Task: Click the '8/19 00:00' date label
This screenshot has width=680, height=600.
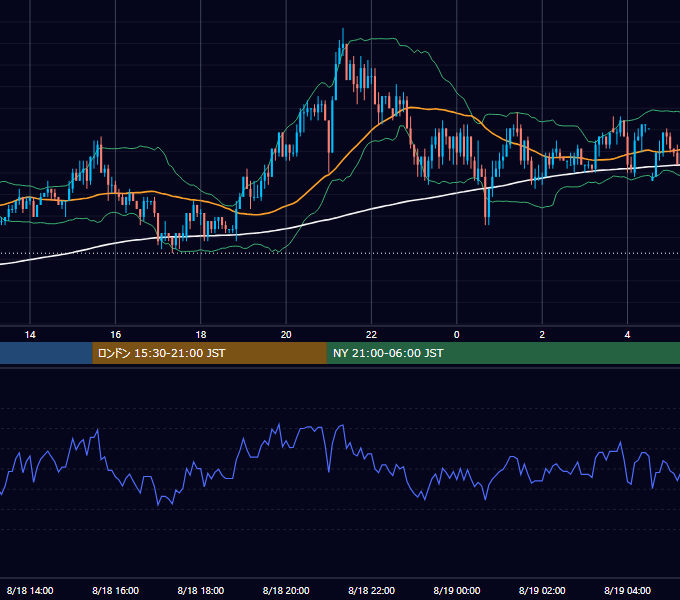Action: [x=457, y=590]
